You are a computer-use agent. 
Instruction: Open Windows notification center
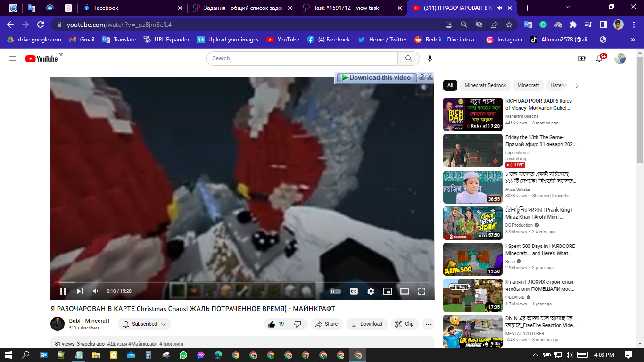click(628, 355)
